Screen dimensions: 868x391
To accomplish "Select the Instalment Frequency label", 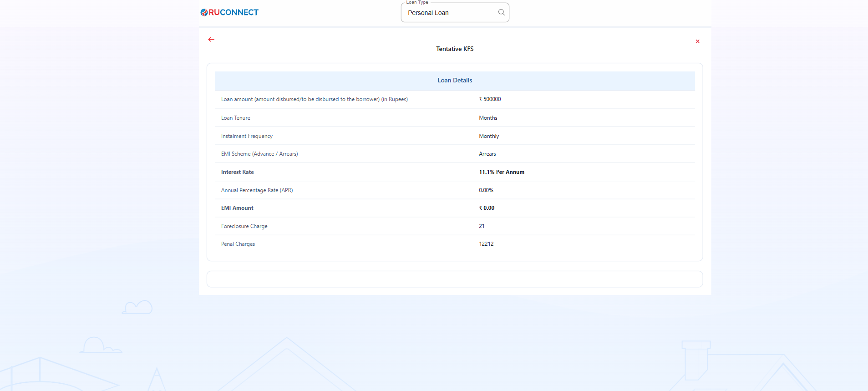I will (x=247, y=136).
